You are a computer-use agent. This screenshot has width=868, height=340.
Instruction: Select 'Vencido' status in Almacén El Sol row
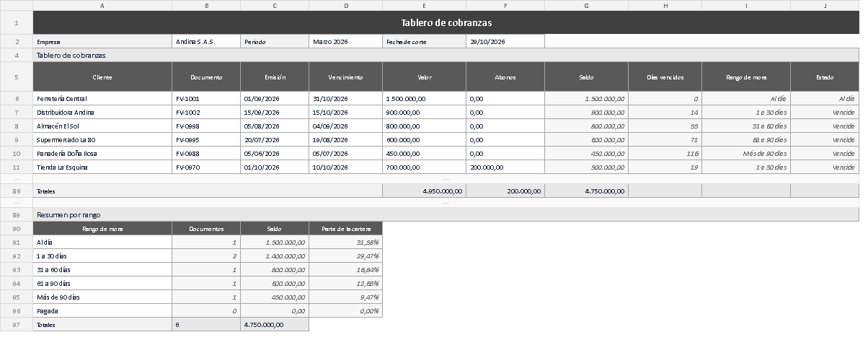tap(825, 126)
